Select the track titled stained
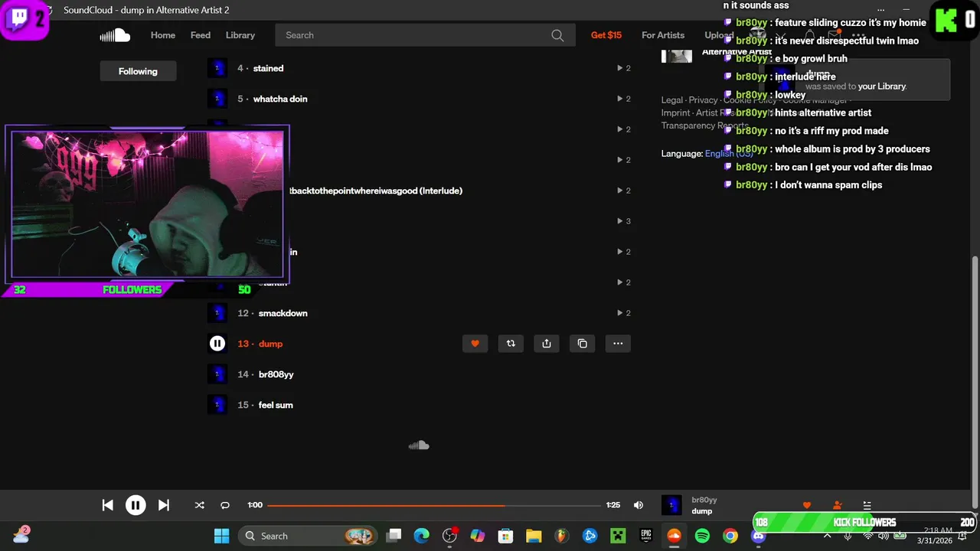Viewport: 980px width, 551px height. click(x=268, y=68)
